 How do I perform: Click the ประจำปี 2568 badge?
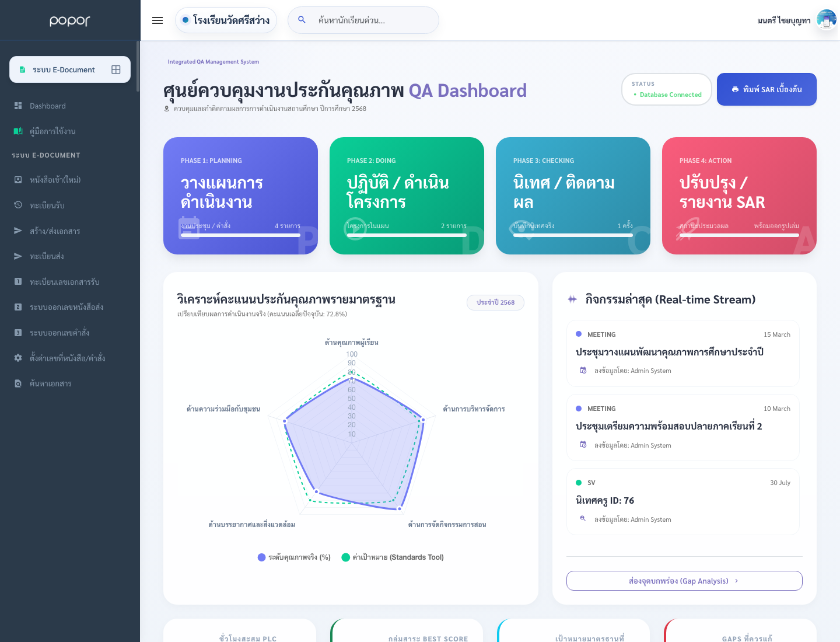coord(495,302)
